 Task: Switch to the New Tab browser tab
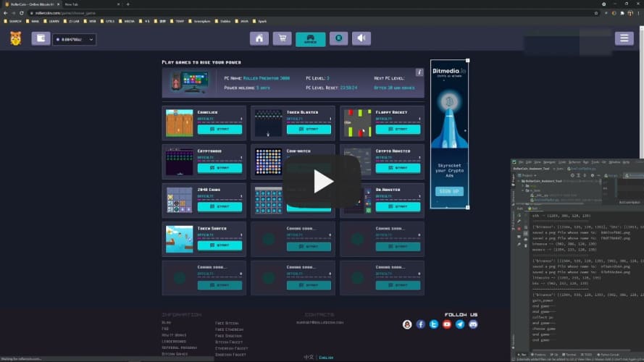[x=91, y=4]
